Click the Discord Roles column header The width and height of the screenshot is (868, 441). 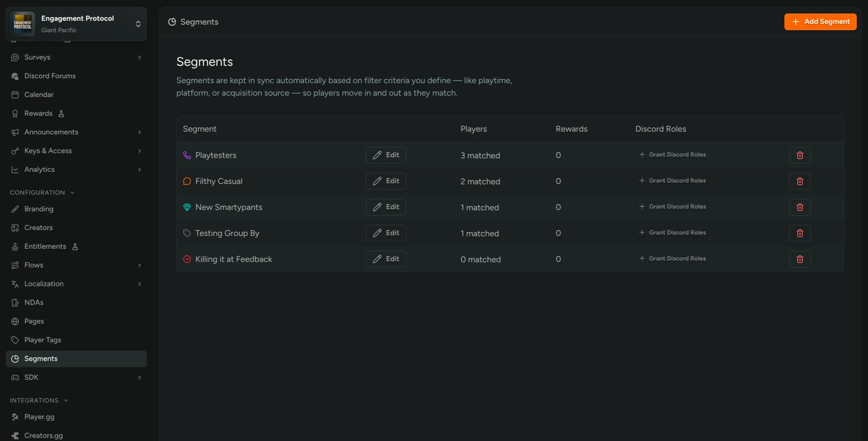pyautogui.click(x=660, y=129)
